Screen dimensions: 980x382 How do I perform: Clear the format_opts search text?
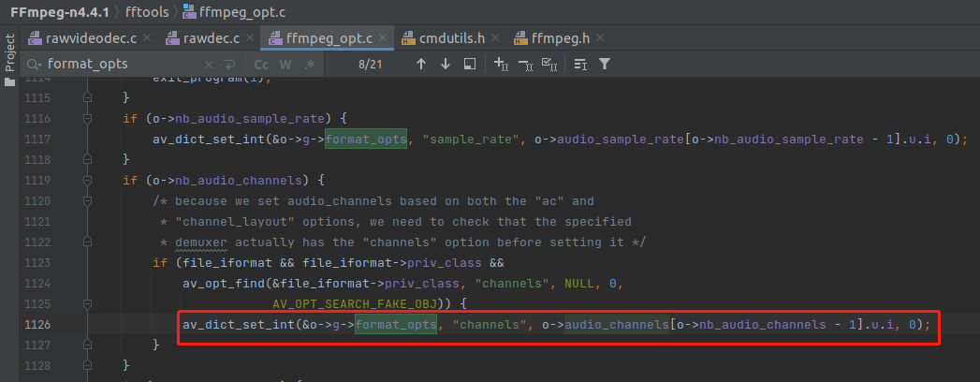pos(206,65)
